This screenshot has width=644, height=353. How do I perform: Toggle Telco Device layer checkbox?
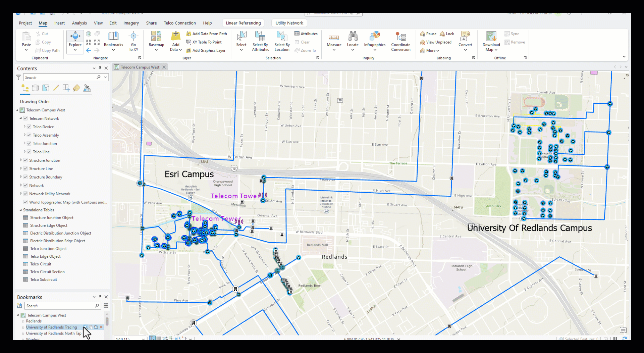pyautogui.click(x=29, y=127)
